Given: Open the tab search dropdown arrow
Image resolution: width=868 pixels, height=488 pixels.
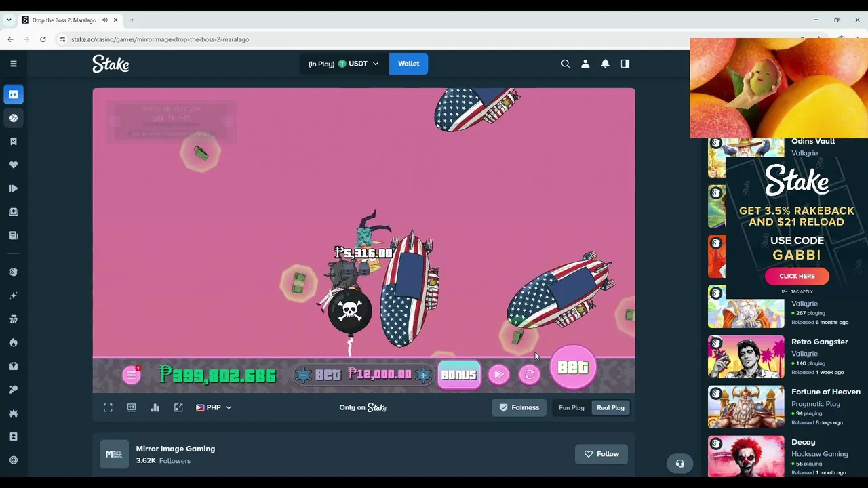Looking at the screenshot, I should coord(9,20).
